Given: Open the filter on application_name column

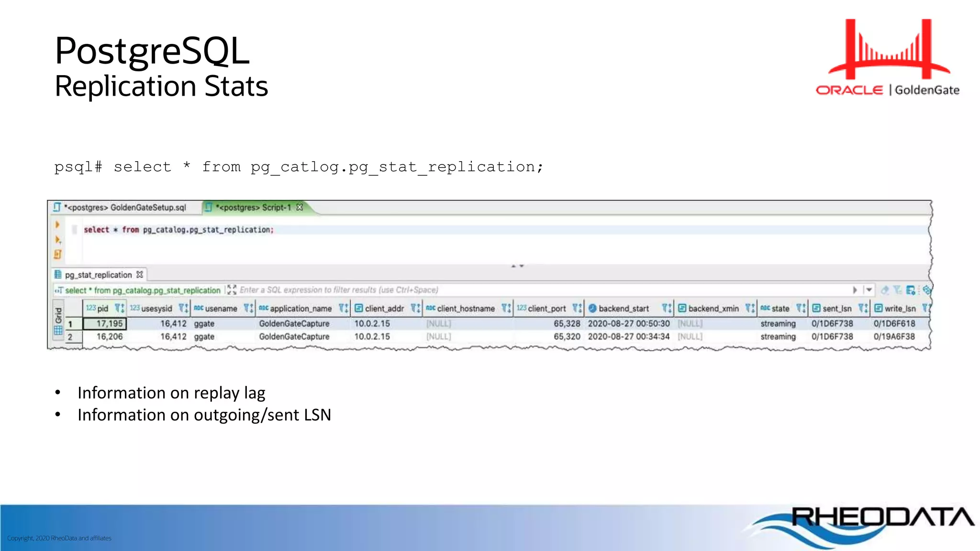Looking at the screenshot, I should pos(343,309).
